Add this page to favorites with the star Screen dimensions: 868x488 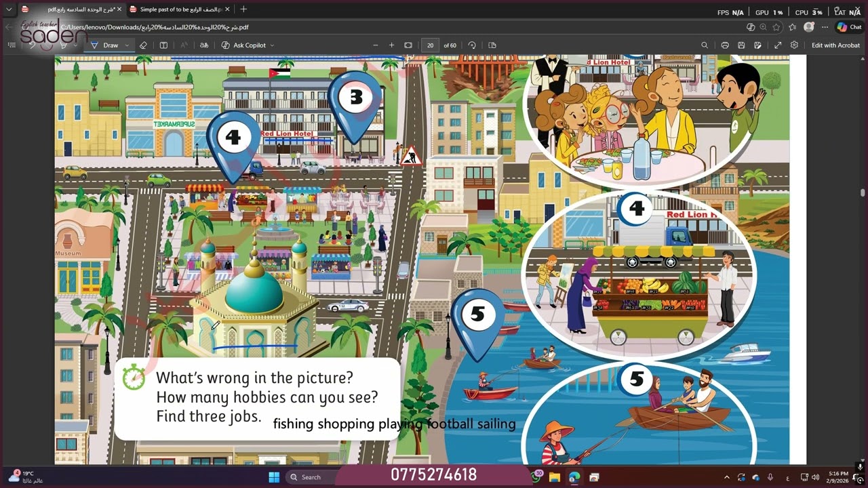(776, 27)
